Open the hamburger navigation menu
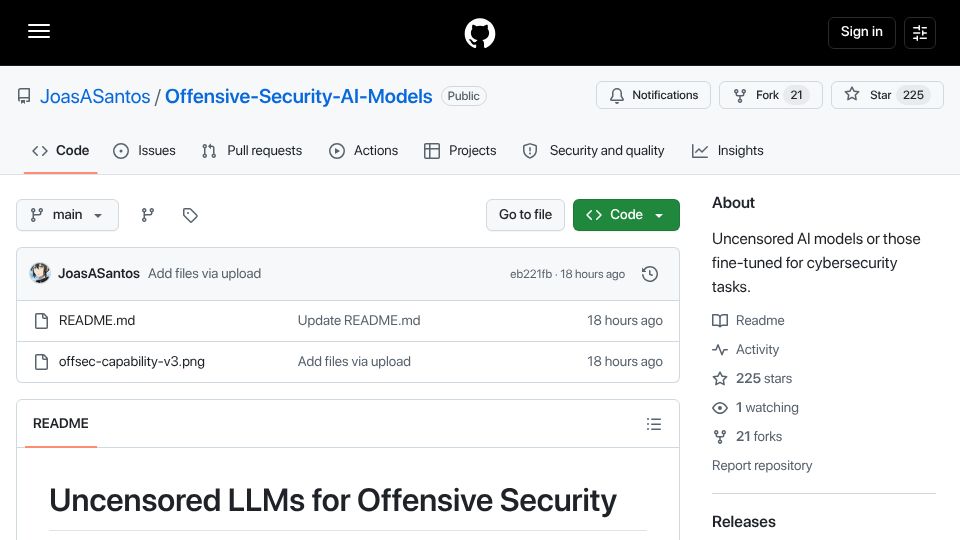This screenshot has height=540, width=960. [x=39, y=32]
